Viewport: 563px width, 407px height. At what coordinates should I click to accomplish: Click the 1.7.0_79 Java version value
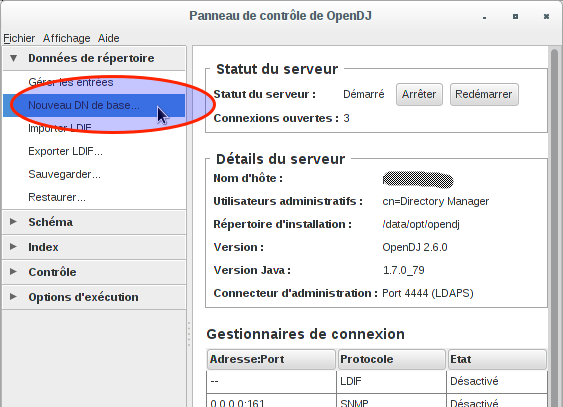[x=404, y=270]
